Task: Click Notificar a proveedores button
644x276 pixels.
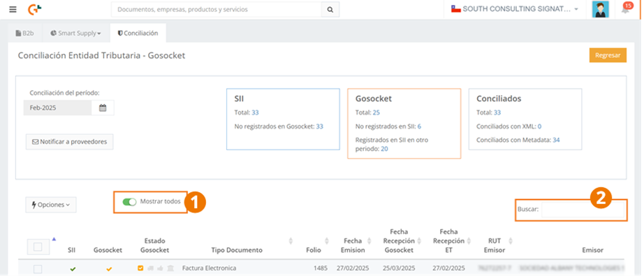Action: (69, 142)
